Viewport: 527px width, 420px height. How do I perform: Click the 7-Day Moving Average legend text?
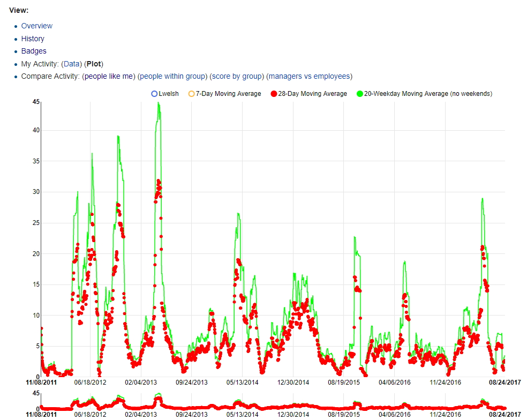[229, 94]
